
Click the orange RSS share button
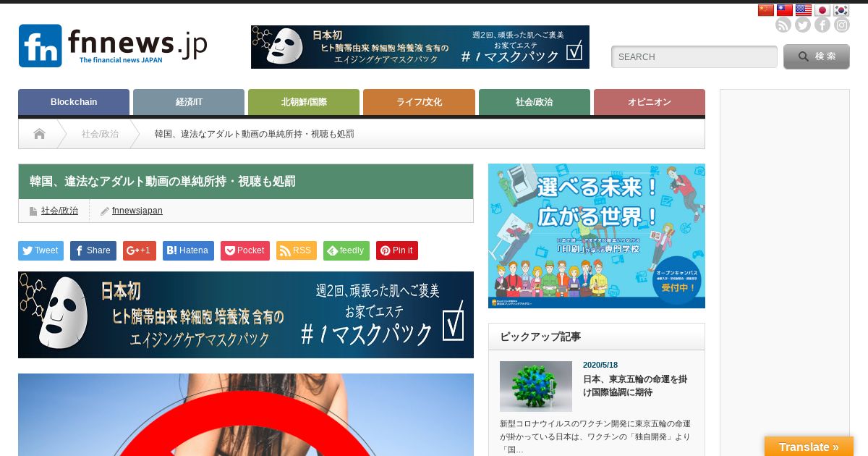[x=297, y=250]
